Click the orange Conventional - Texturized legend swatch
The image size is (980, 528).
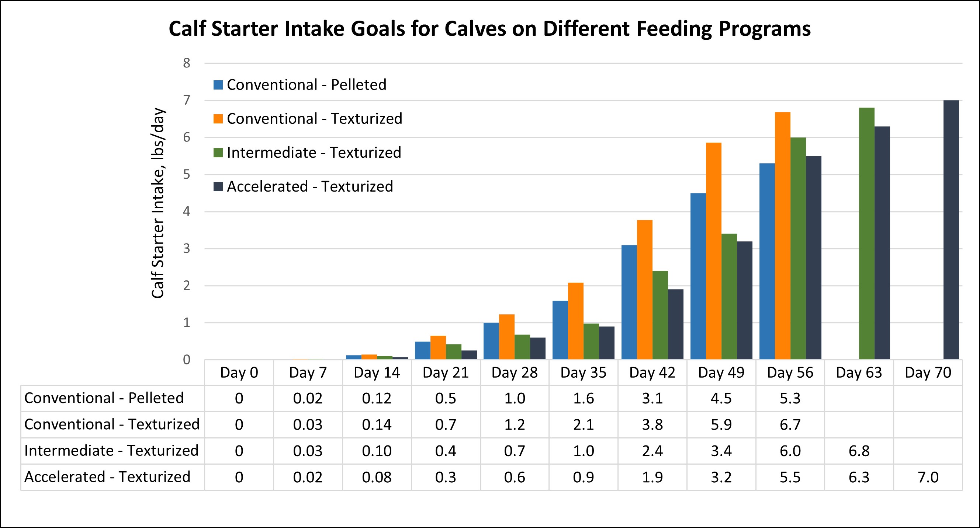tap(218, 119)
